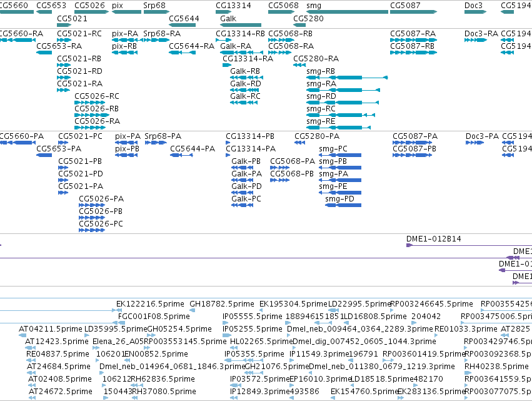Click the CG5068 gene feature
This screenshot has width=532, height=401.
pyautogui.click(x=281, y=12)
